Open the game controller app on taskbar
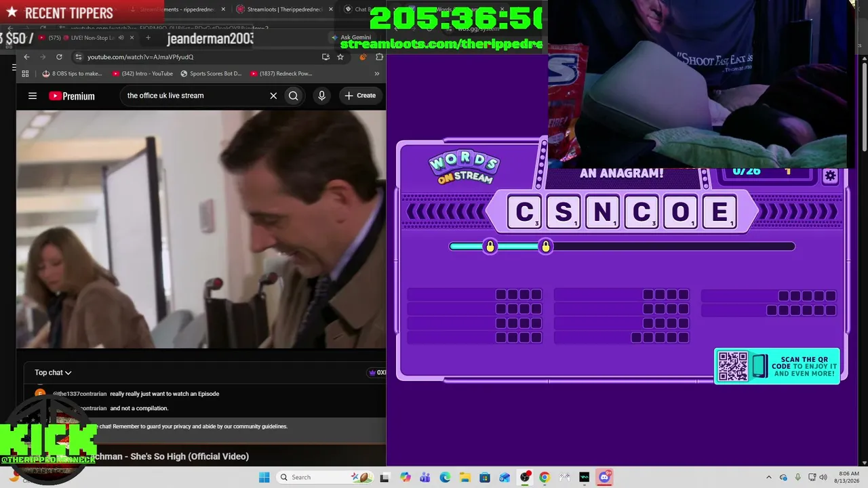868x488 pixels. [564, 477]
